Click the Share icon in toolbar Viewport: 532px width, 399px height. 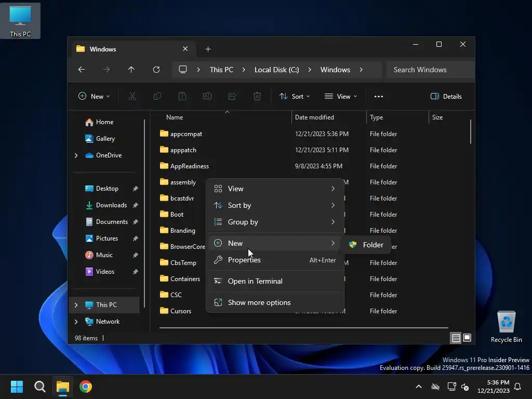[232, 96]
